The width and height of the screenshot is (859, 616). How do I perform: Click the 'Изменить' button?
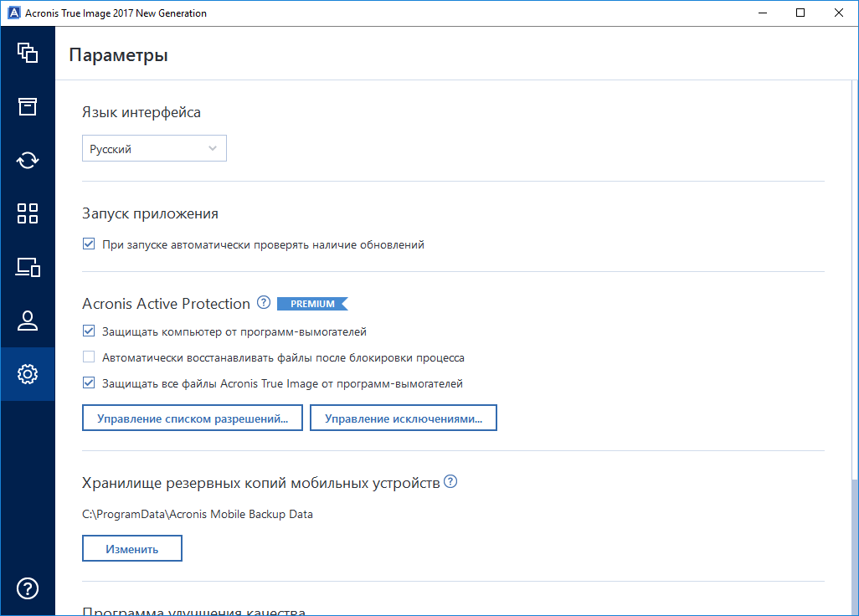132,548
